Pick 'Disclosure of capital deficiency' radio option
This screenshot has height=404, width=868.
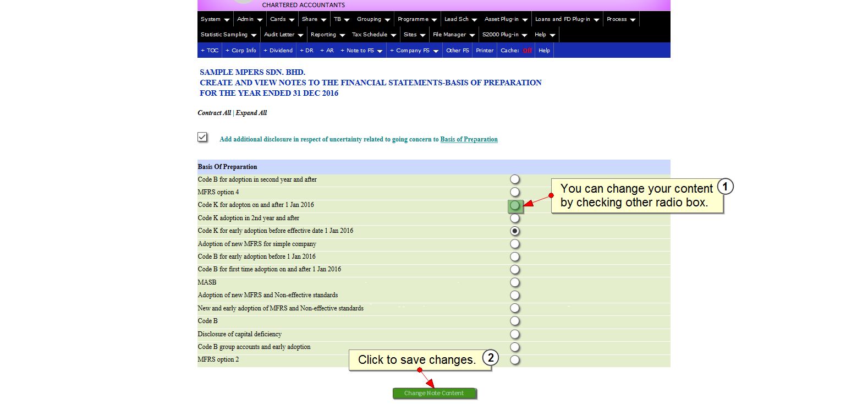[514, 334]
